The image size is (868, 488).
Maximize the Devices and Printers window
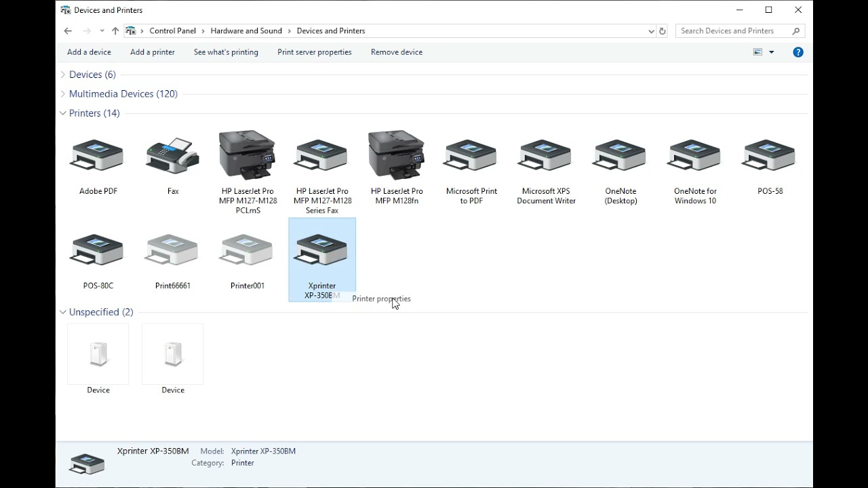coord(768,10)
